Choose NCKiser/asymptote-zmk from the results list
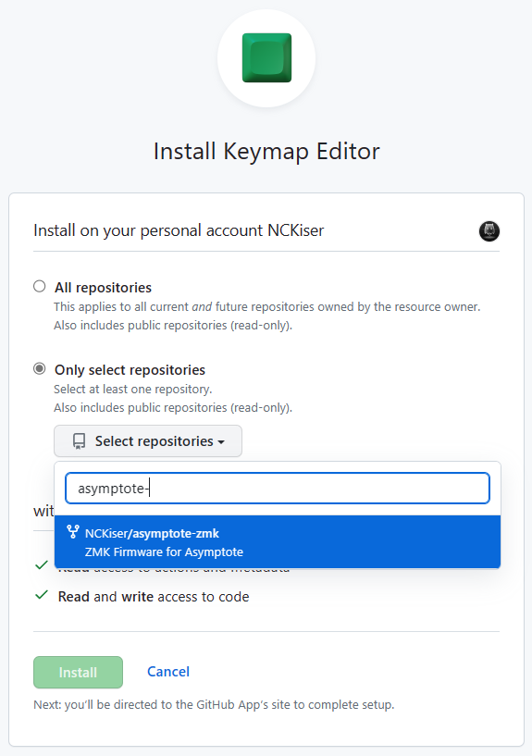Viewport: 532px width, 756px height. point(278,542)
